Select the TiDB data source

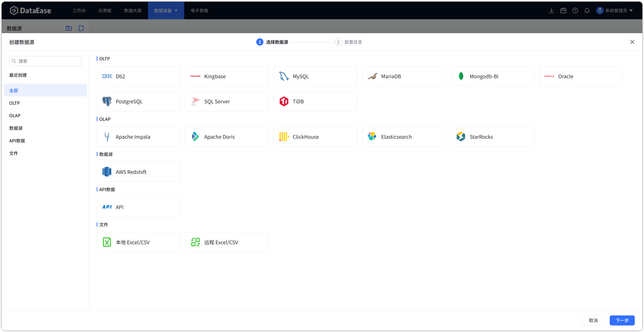click(315, 101)
